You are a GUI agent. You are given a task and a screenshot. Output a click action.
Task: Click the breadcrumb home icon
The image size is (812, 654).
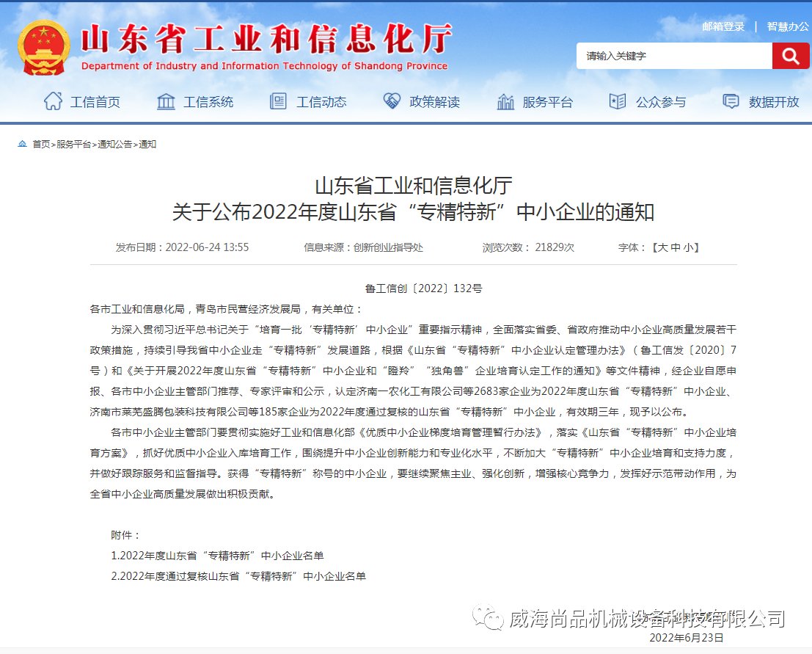point(22,144)
